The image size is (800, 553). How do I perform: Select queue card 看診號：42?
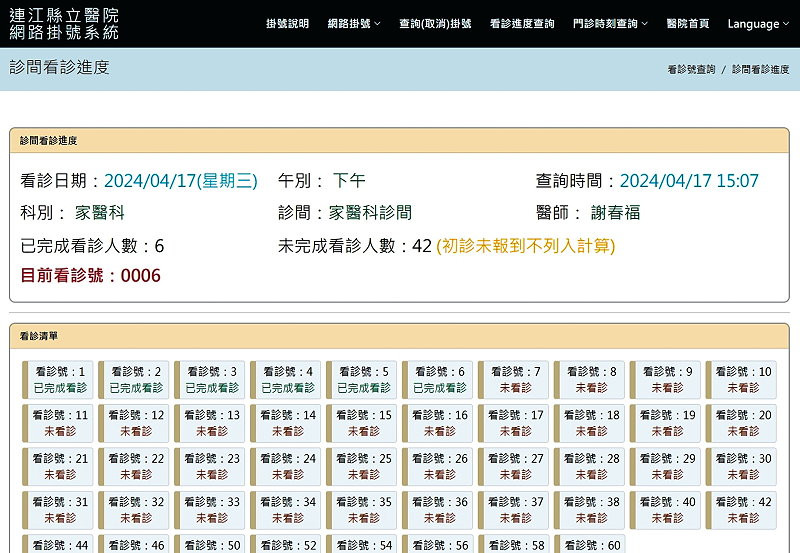pyautogui.click(x=741, y=510)
